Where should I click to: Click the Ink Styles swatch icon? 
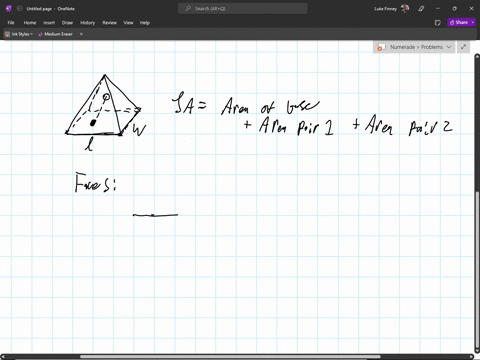coord(7,34)
